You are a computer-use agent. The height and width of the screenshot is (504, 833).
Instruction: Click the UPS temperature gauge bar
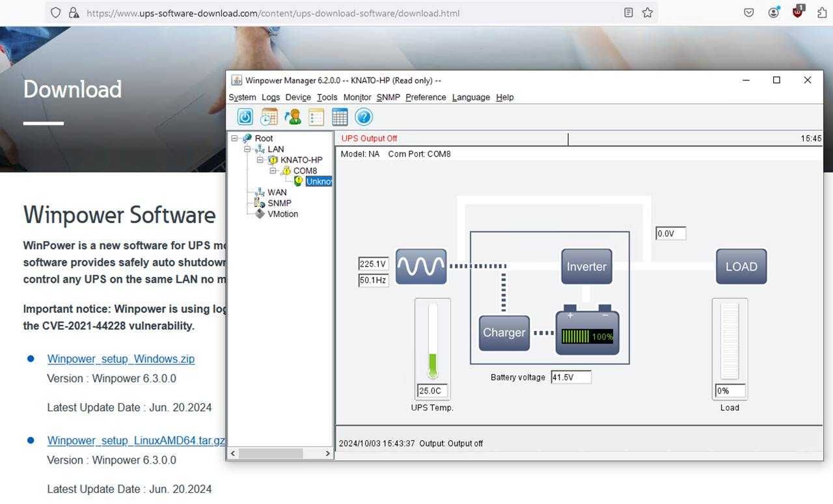[433, 341]
